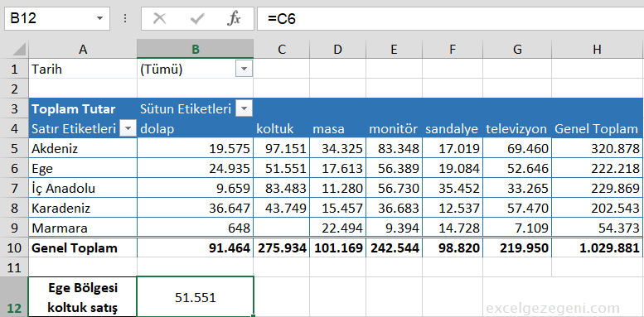The width and height of the screenshot is (644, 317).
Task: Click cell with value 22.494
Action: coord(337,228)
